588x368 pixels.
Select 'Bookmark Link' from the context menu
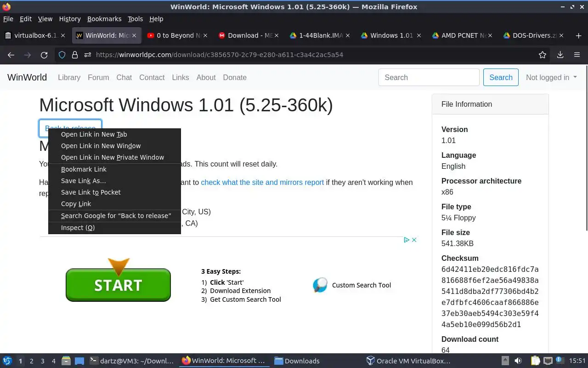tap(114, 169)
